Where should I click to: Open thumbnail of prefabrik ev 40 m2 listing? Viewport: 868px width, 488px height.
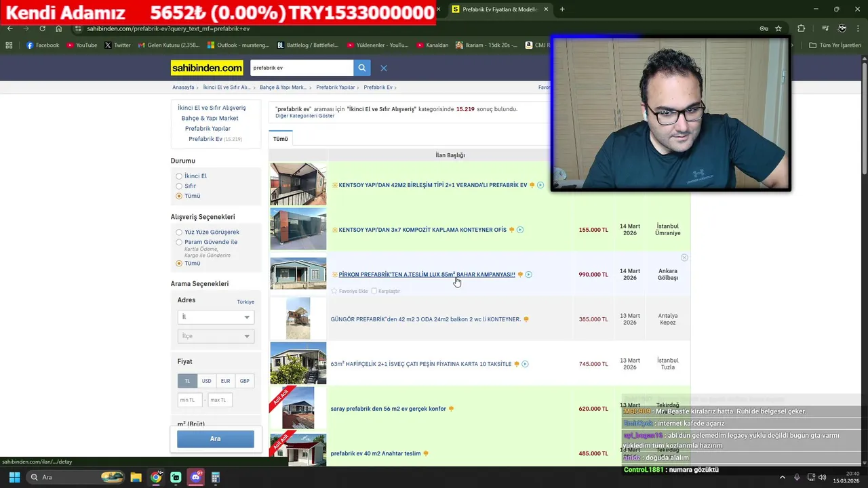tap(298, 450)
